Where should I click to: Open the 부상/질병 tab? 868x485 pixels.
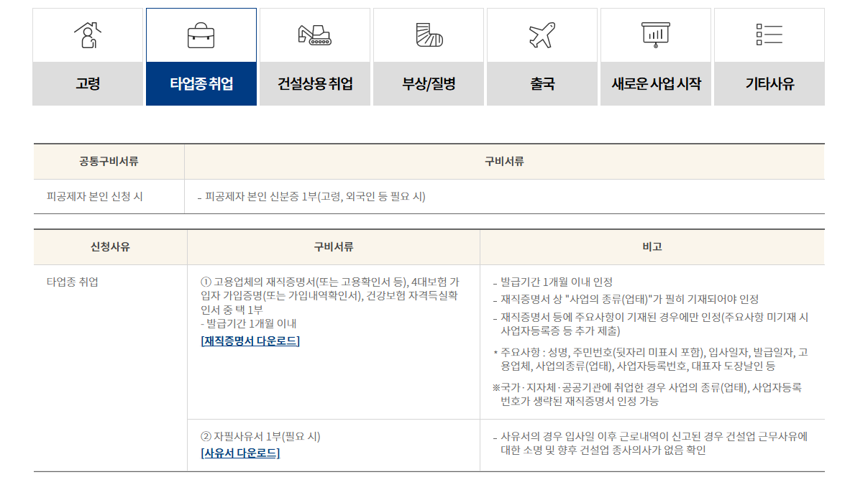(x=428, y=84)
